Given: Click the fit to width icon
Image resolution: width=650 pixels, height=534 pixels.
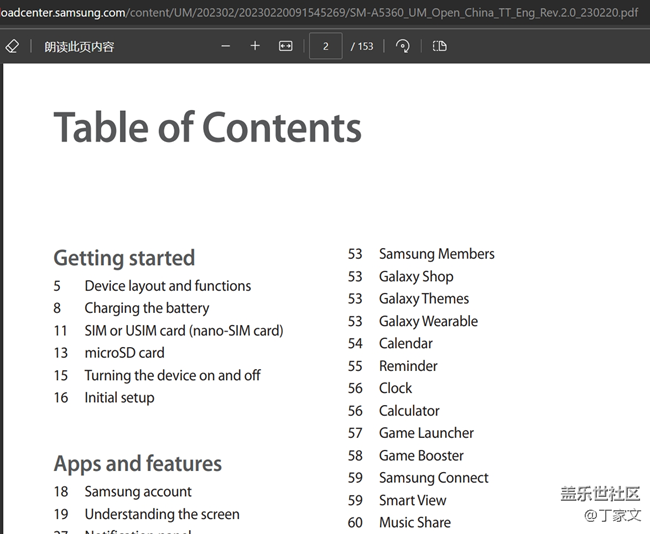Looking at the screenshot, I should [x=285, y=46].
